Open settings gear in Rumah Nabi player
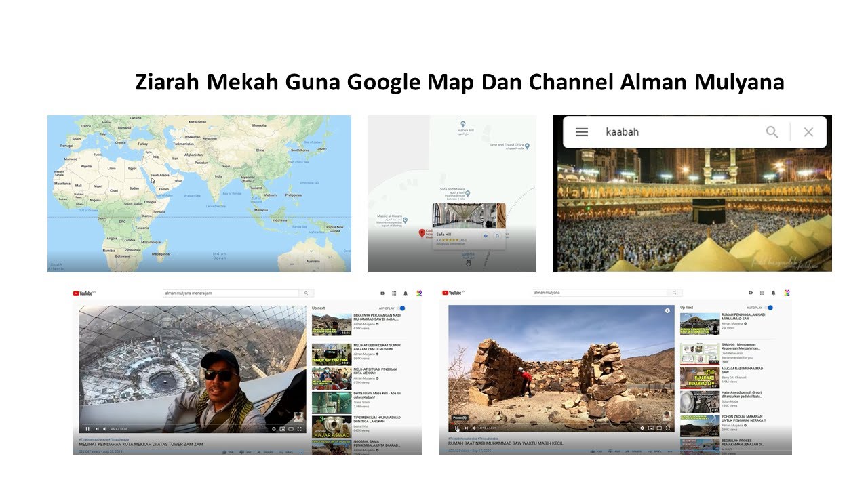Screen dimensions: 868x488 642,428
